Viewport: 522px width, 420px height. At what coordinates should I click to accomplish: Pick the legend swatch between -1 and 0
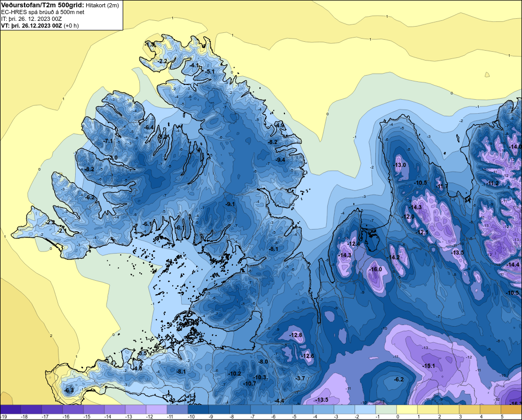[386, 410]
